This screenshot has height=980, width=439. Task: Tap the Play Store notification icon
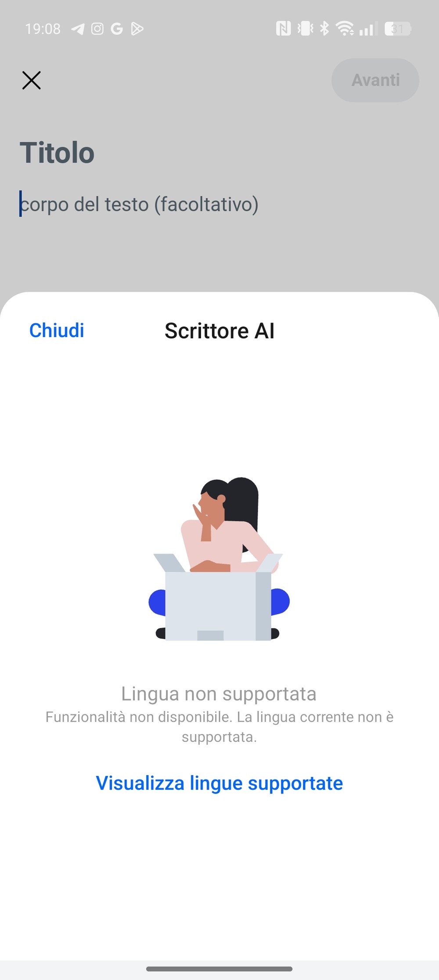tap(137, 29)
